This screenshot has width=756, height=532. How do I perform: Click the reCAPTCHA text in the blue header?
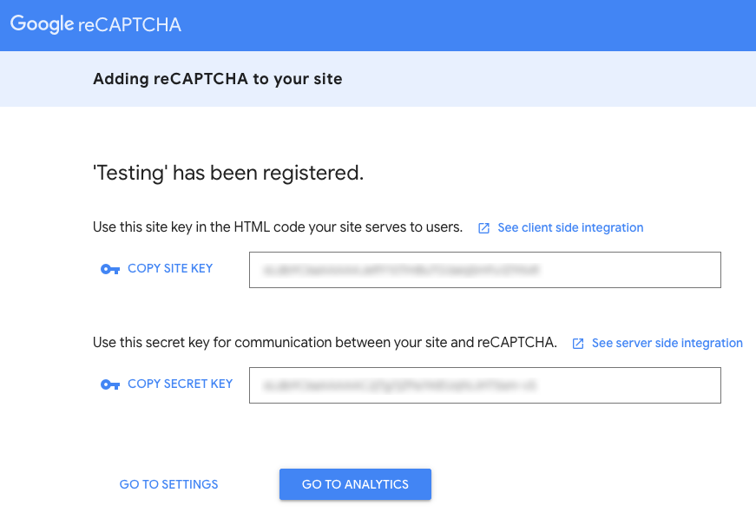(129, 25)
